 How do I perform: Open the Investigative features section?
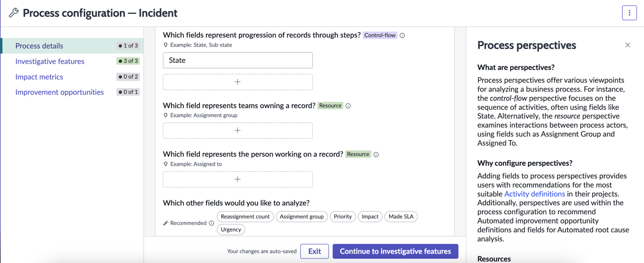tap(50, 61)
